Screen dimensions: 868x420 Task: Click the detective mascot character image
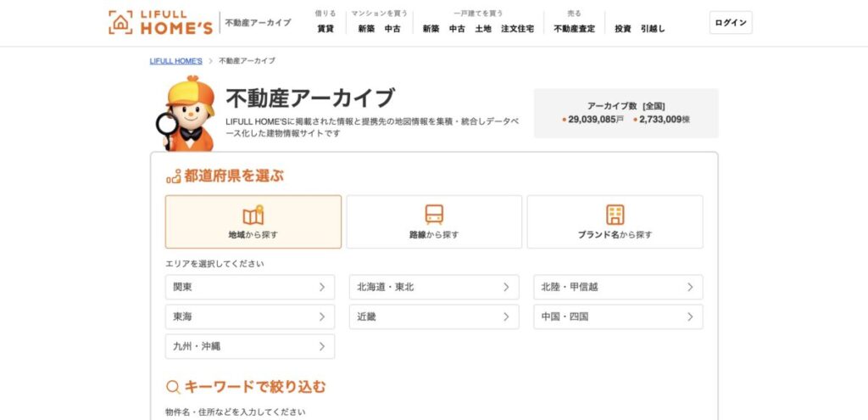(x=186, y=114)
